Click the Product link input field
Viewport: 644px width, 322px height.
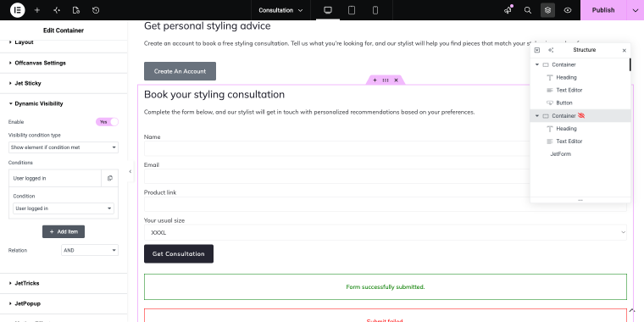pyautogui.click(x=386, y=204)
